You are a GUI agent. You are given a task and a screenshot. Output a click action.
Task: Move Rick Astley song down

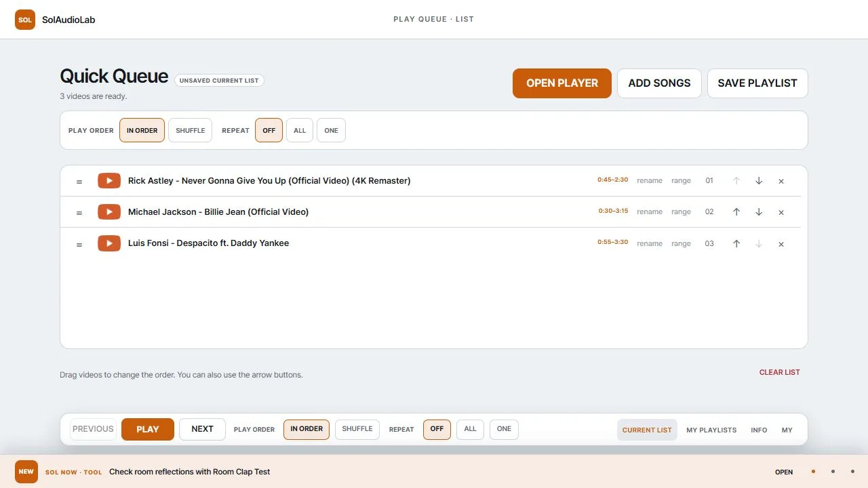[x=759, y=181]
